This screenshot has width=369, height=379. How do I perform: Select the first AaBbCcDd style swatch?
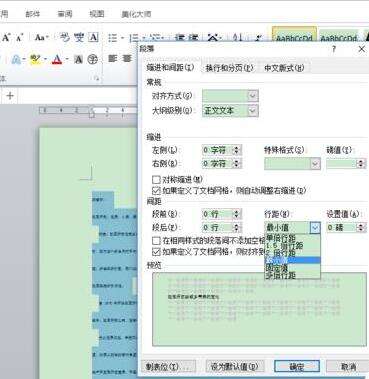tap(294, 35)
